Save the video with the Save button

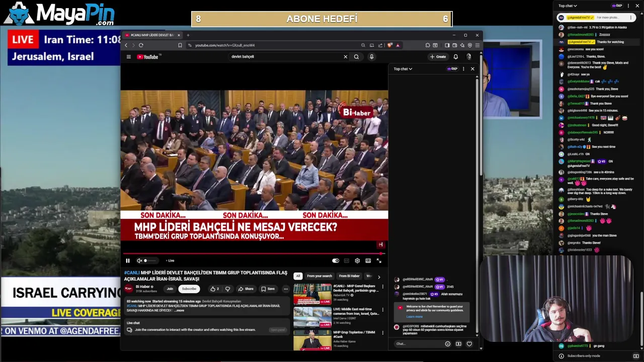pos(268,289)
